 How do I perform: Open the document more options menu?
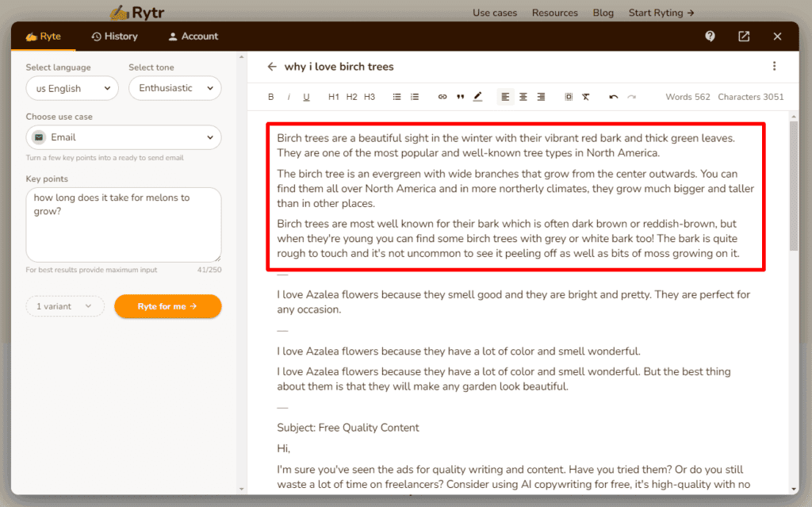coord(774,66)
